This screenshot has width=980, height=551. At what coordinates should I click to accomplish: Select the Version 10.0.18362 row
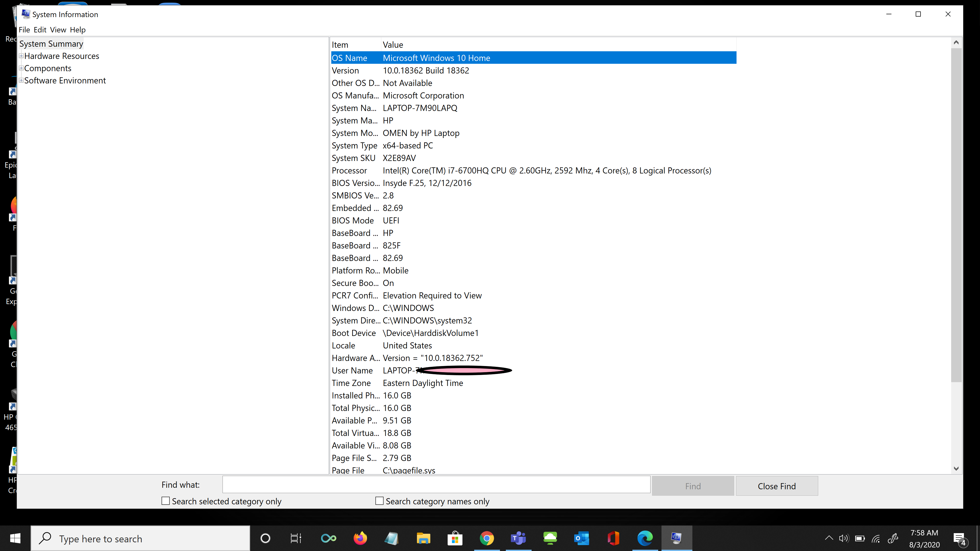tap(533, 70)
